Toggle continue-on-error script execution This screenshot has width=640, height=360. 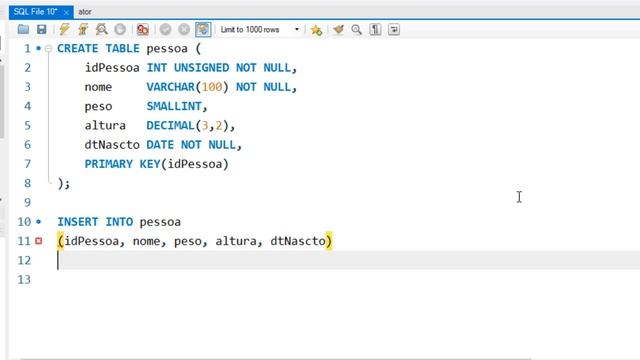pos(142,29)
